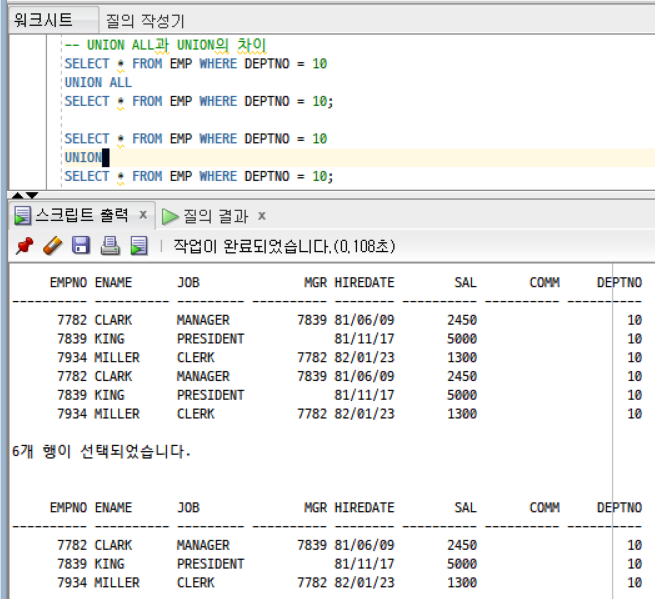The image size is (655, 599).
Task: Click the first 2450 salary value
Action: point(462,320)
